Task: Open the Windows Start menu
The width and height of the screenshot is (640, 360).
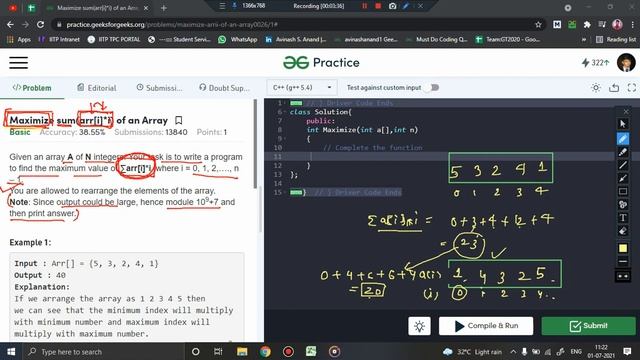Action: [x=11, y=351]
